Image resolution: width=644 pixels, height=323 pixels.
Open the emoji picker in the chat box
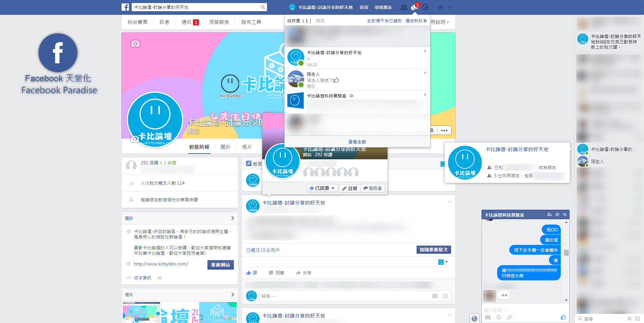[498, 317]
